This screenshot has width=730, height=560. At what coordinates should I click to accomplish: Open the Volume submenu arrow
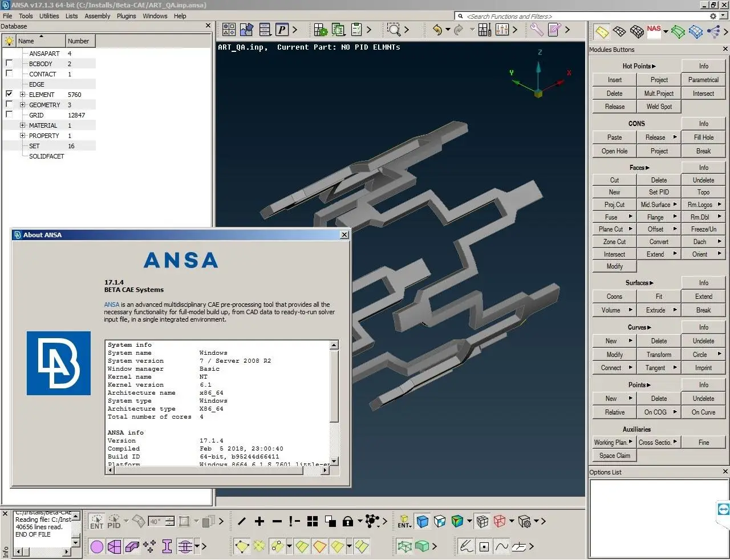pyautogui.click(x=631, y=310)
